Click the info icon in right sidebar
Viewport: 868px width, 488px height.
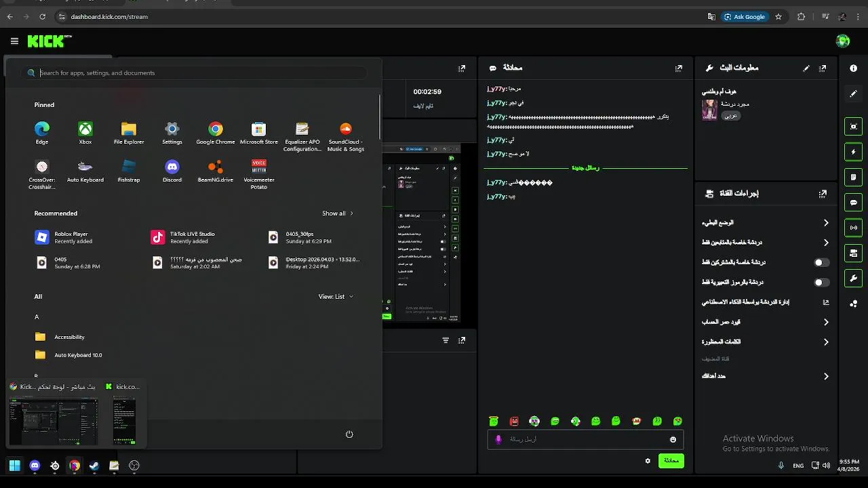pyautogui.click(x=853, y=68)
